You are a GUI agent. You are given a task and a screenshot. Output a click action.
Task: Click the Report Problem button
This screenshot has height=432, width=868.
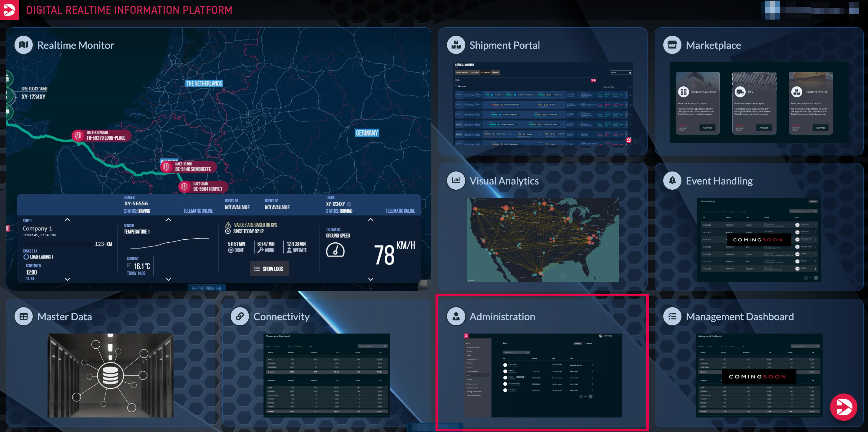207,288
